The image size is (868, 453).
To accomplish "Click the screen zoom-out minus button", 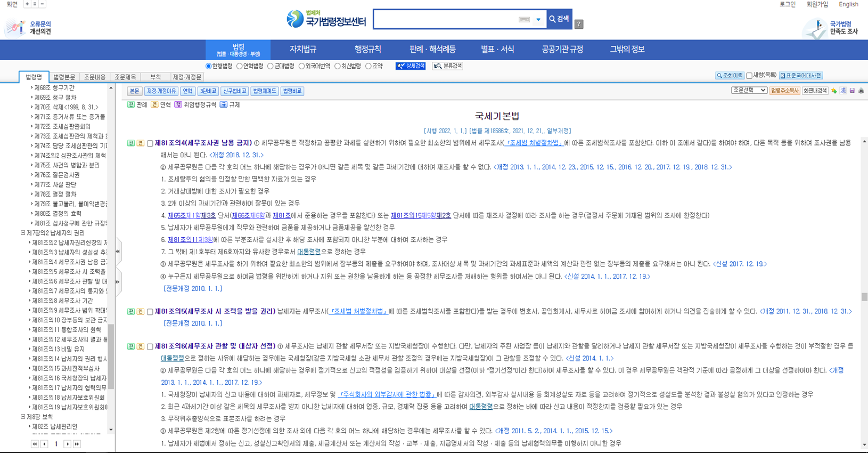I will coord(42,4).
